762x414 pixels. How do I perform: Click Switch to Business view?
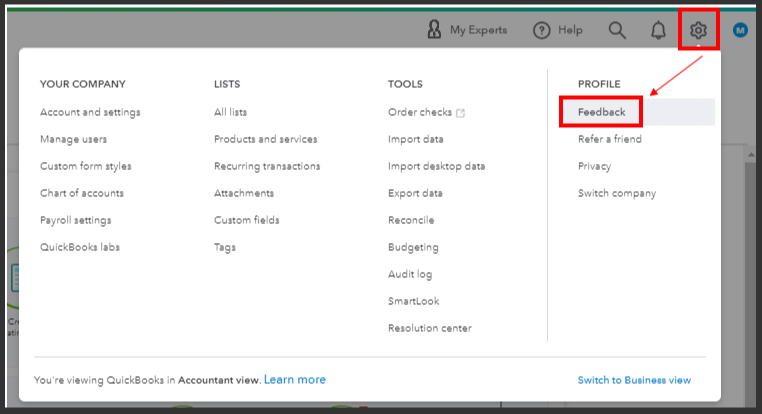pyautogui.click(x=634, y=380)
